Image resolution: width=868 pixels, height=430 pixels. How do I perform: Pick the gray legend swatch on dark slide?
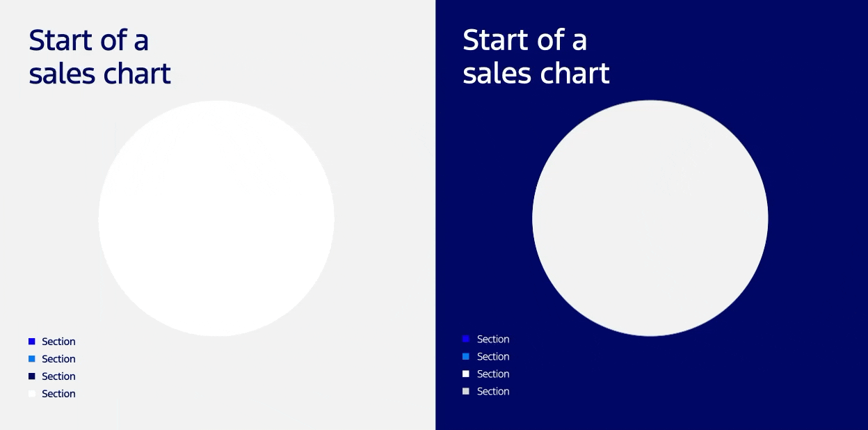[466, 391]
